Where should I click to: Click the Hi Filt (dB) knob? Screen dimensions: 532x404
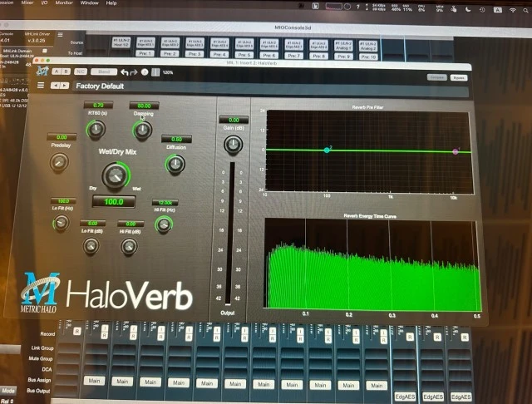pyautogui.click(x=129, y=247)
